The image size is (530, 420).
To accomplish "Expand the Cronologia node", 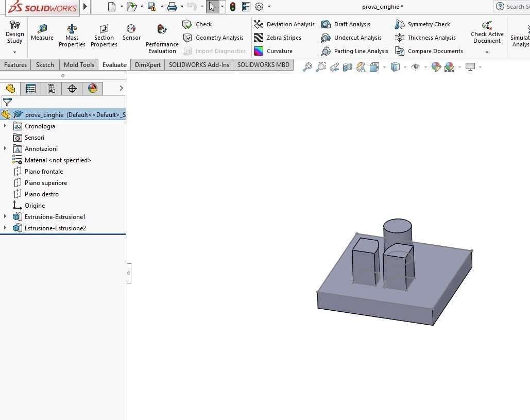I will tap(5, 126).
